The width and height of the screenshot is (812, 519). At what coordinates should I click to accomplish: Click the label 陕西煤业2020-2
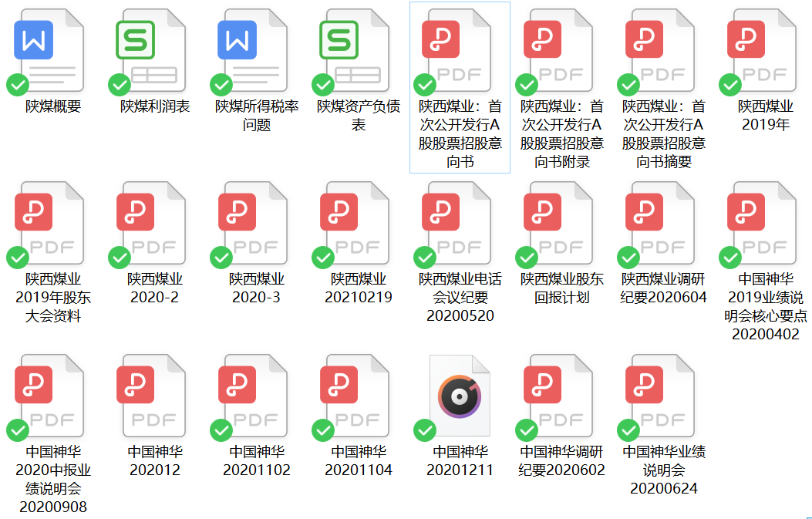pyautogui.click(x=155, y=288)
